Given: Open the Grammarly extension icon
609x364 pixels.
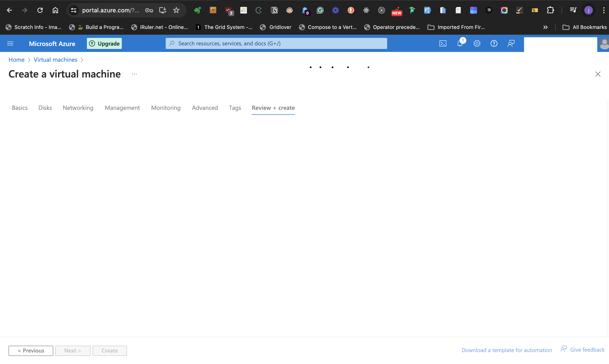Looking at the screenshot, I should point(320,10).
